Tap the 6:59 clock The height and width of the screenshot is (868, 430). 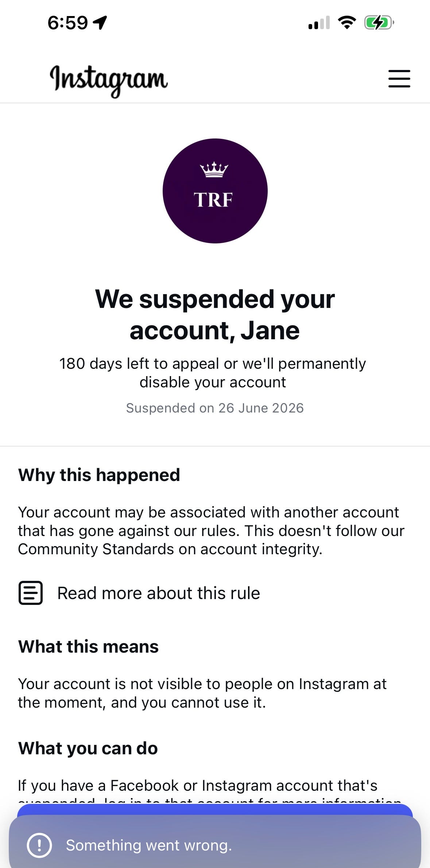[x=68, y=23]
